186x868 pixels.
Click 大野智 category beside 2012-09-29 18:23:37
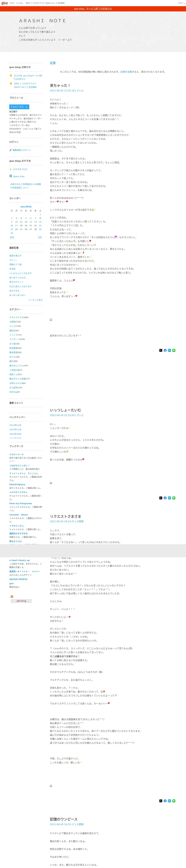(80, 521)
